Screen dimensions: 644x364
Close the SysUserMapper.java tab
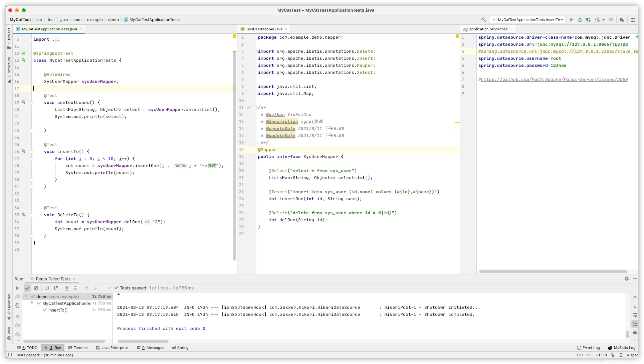pyautogui.click(x=286, y=29)
